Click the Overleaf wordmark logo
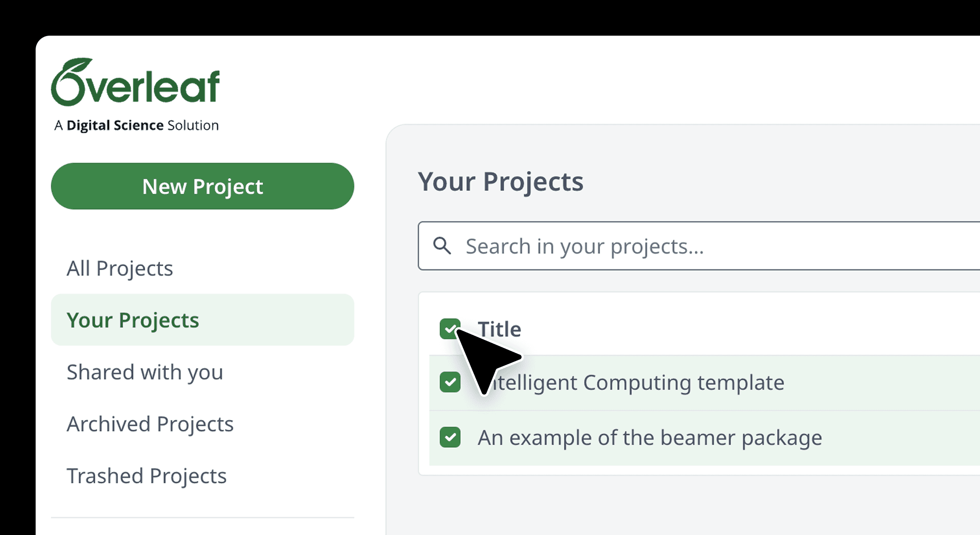This screenshot has width=980, height=535. click(135, 82)
